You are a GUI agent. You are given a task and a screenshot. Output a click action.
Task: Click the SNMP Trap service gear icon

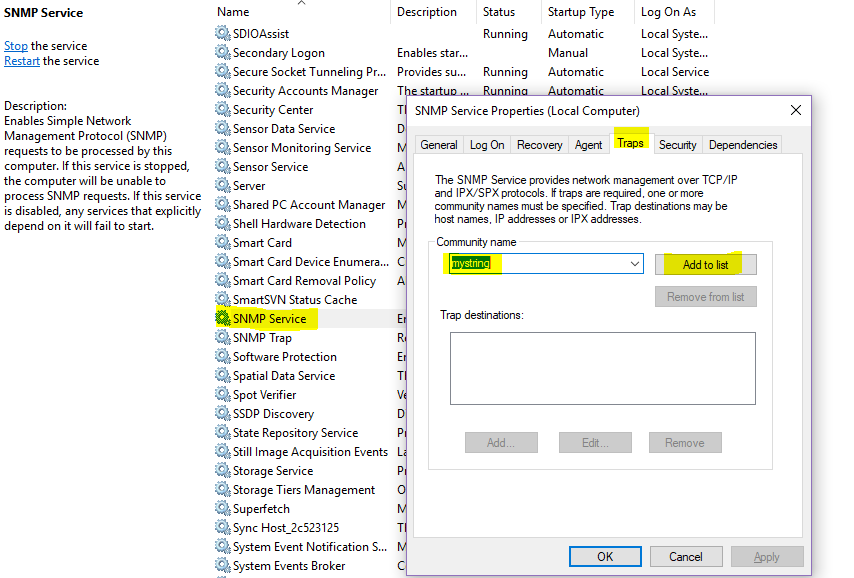[222, 337]
